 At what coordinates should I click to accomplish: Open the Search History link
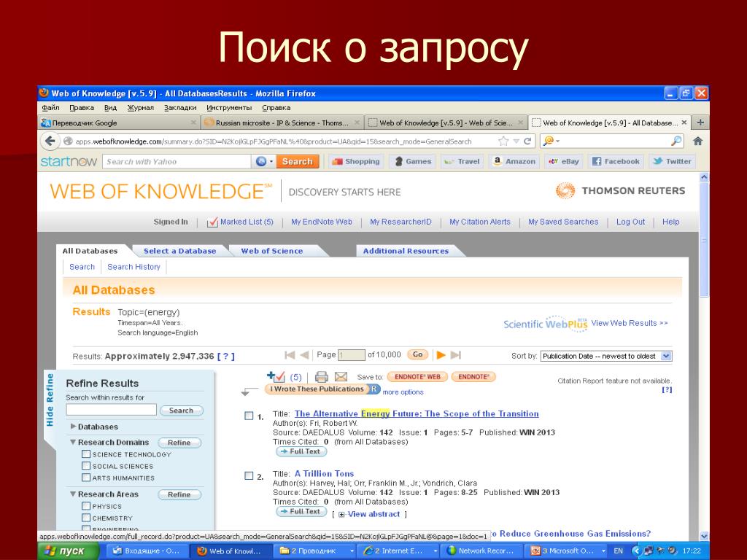(x=134, y=267)
